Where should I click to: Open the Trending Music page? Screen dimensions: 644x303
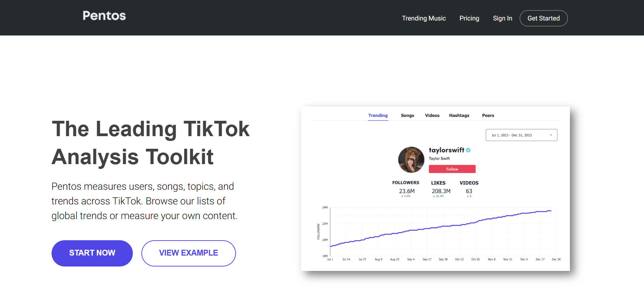tap(424, 18)
